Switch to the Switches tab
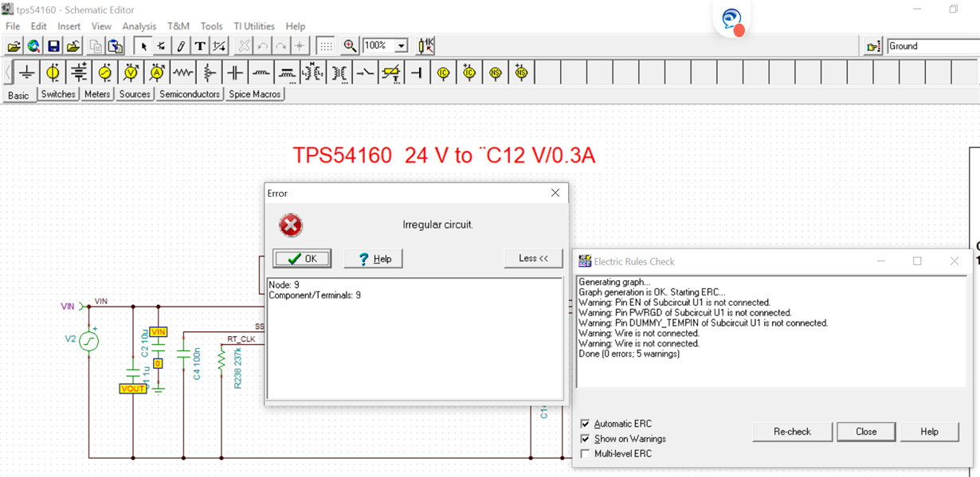 58,94
